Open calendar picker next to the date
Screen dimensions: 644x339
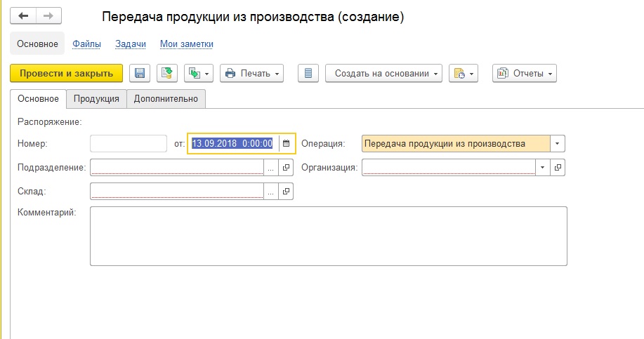coord(286,144)
